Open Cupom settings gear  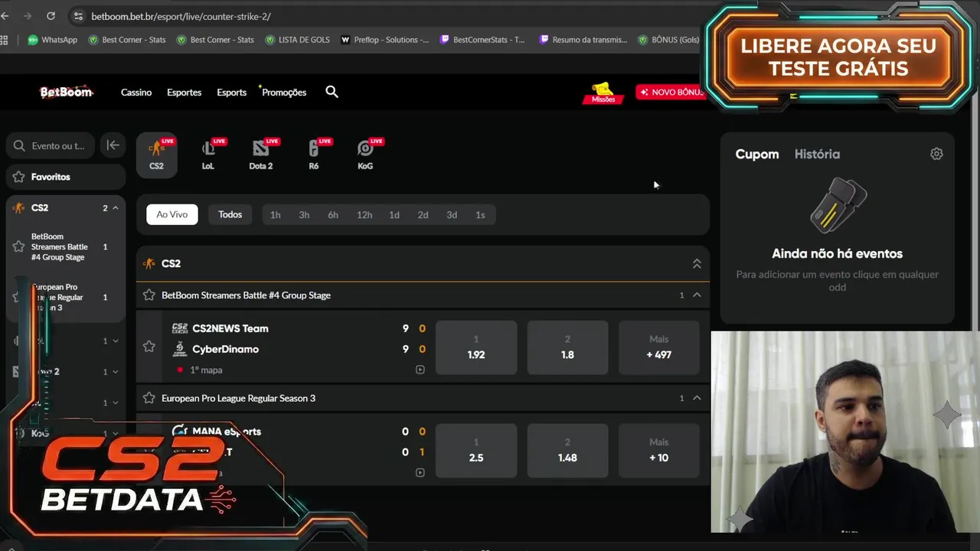pyautogui.click(x=936, y=154)
